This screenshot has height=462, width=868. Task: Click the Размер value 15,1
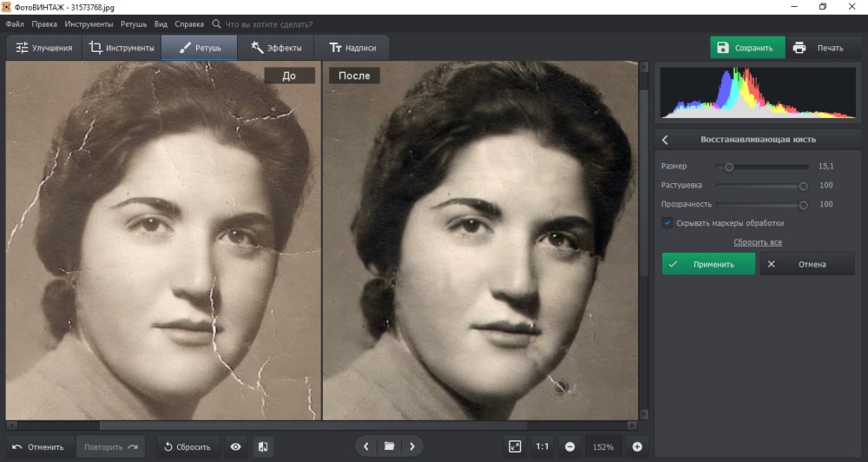[825, 166]
